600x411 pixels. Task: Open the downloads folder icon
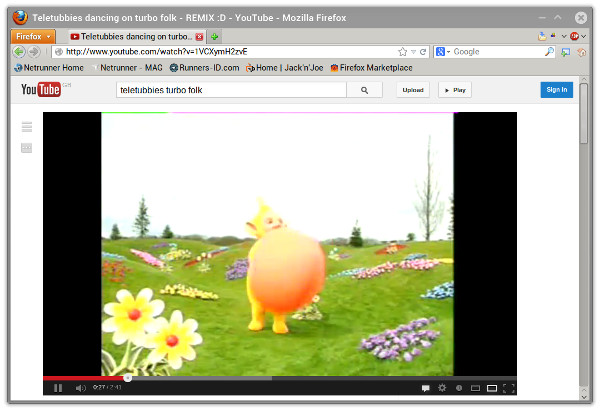[x=542, y=36]
